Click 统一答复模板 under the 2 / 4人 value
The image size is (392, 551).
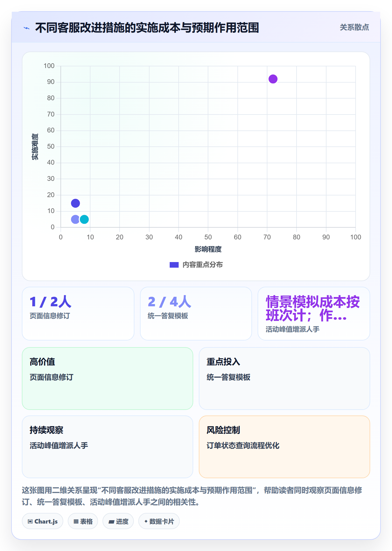[x=168, y=316]
